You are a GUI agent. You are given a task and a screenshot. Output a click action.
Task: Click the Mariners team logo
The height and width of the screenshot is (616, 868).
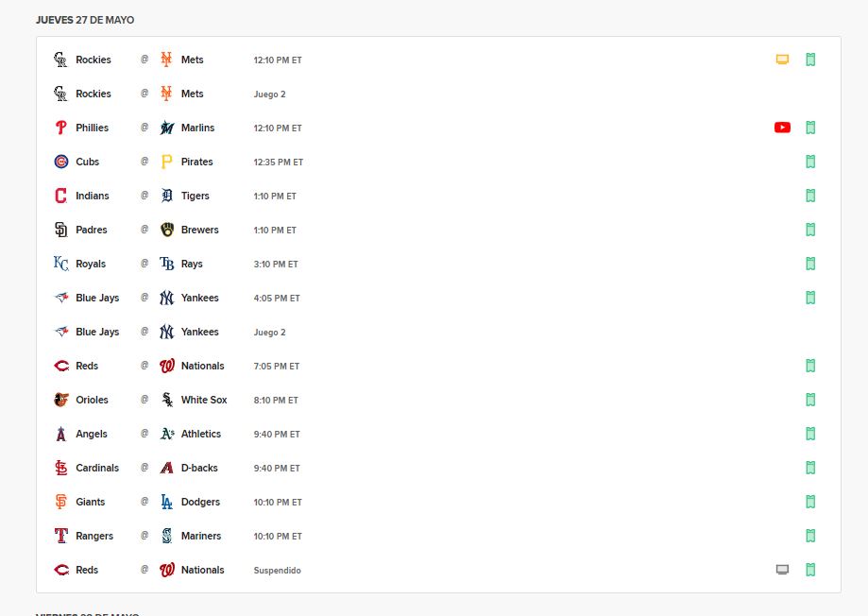tap(167, 536)
